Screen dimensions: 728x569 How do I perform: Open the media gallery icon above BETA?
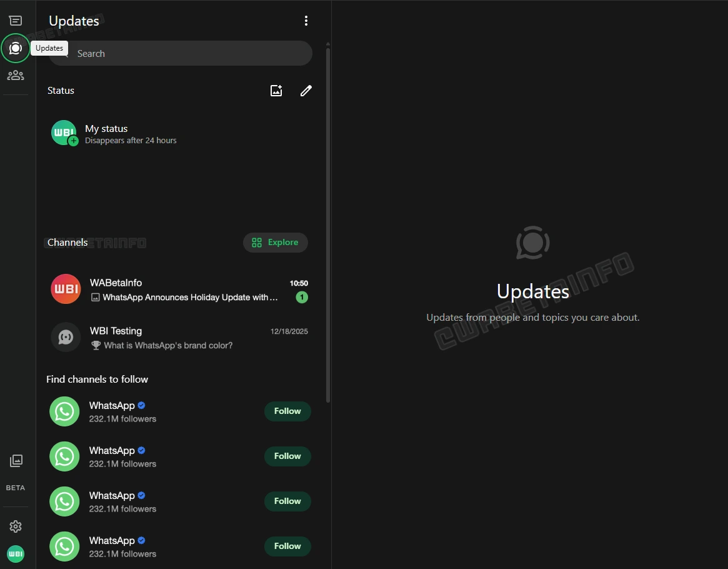[x=16, y=461]
